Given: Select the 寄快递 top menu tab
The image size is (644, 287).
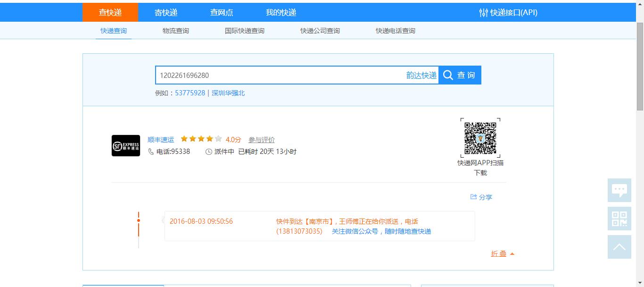Looking at the screenshot, I should 166,13.
